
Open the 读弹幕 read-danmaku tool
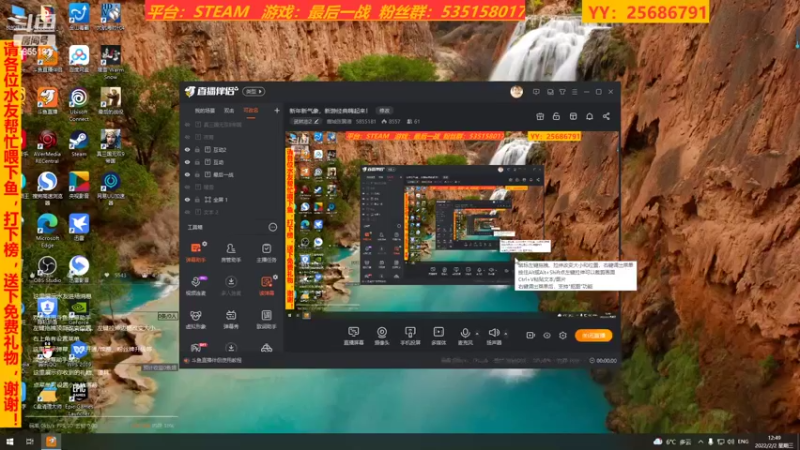click(266, 286)
